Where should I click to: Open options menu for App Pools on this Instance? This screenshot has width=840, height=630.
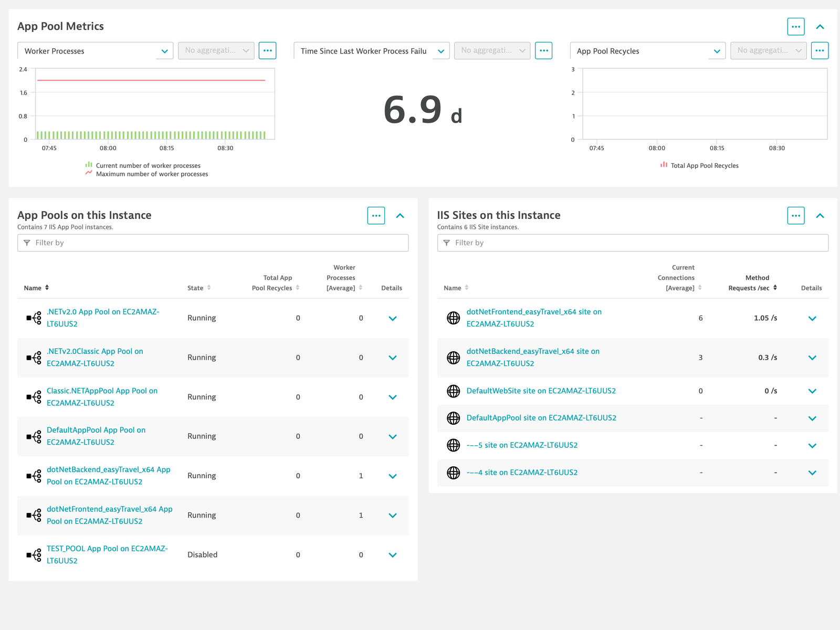[x=376, y=216]
